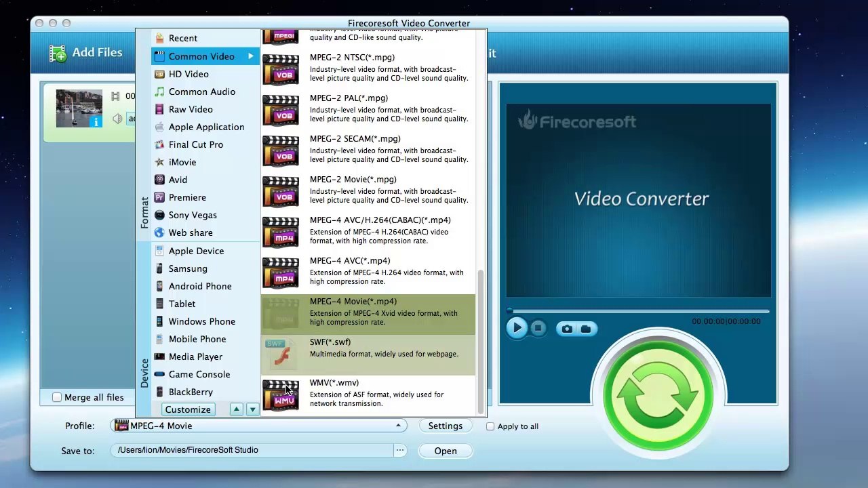
Task: Click the Web share globe icon
Action: click(x=159, y=232)
